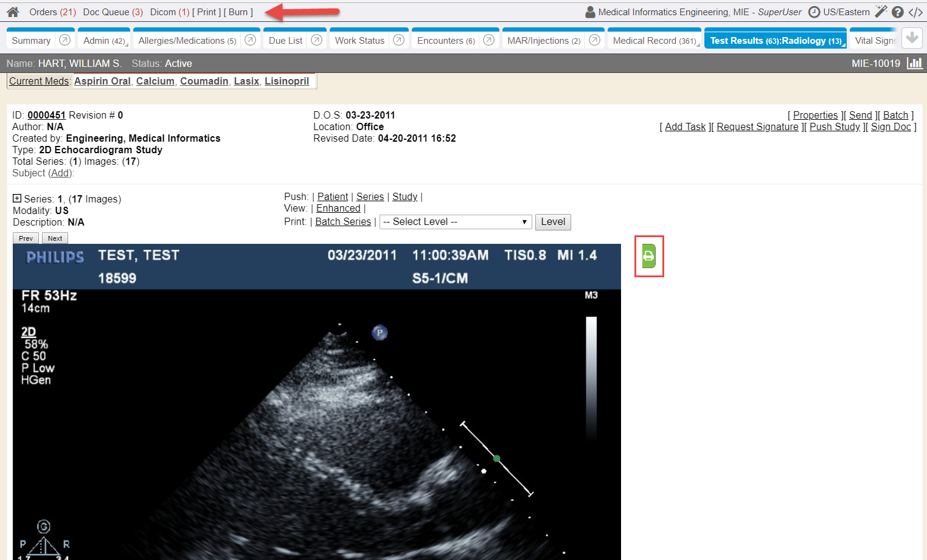Image resolution: width=927 pixels, height=560 pixels.
Task: Click the clock timezone icon
Action: point(814,12)
